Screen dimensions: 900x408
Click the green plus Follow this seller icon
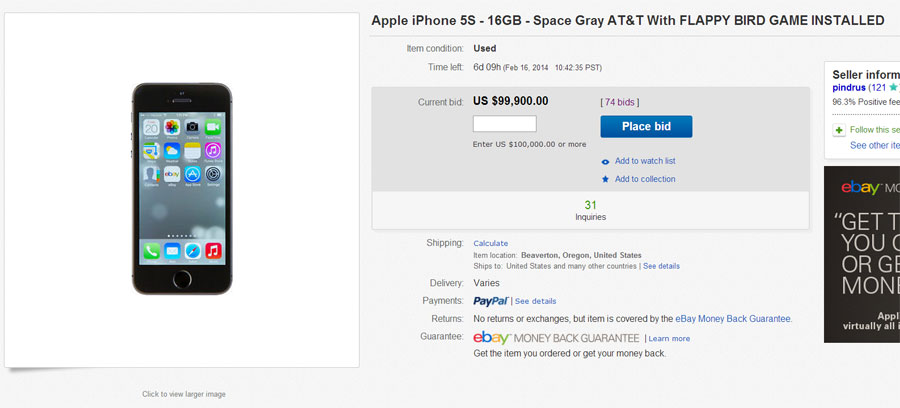(x=839, y=130)
